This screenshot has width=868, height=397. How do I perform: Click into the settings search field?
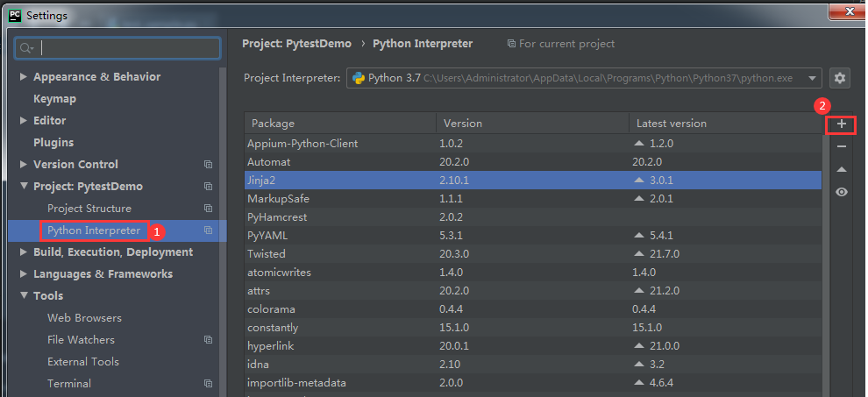pos(117,48)
